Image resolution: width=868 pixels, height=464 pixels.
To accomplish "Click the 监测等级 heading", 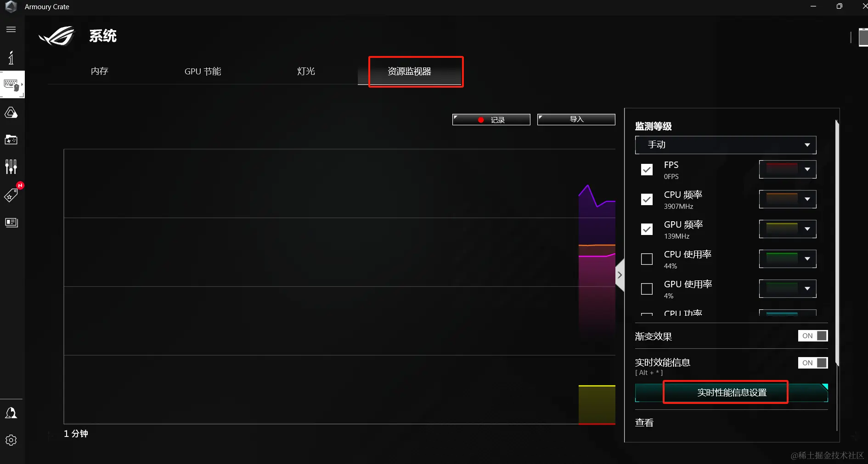I will (654, 126).
